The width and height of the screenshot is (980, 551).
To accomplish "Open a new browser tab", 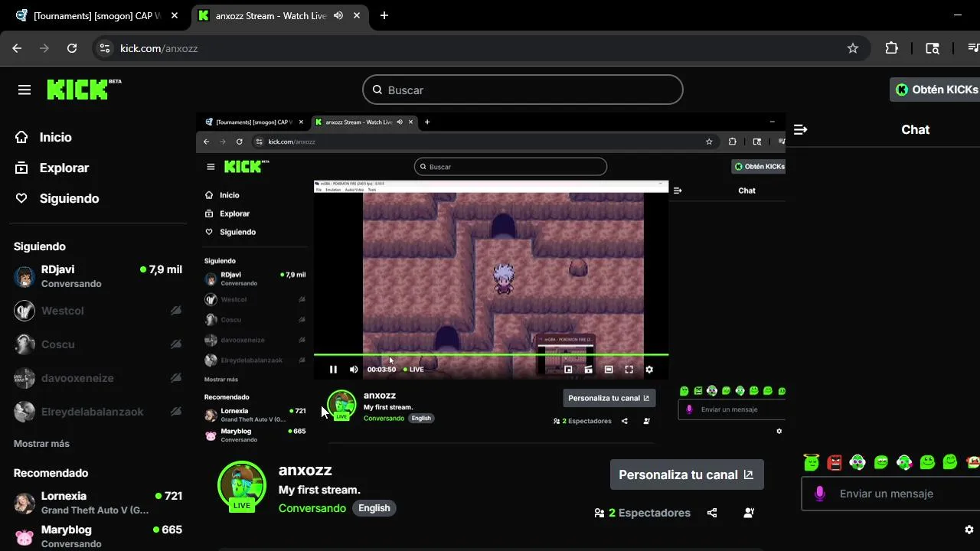I will pos(384,15).
